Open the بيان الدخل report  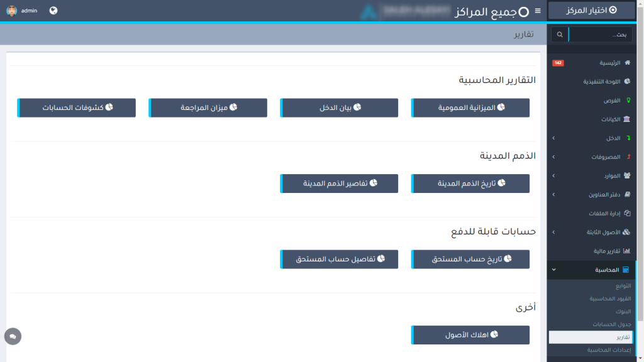[339, 107]
